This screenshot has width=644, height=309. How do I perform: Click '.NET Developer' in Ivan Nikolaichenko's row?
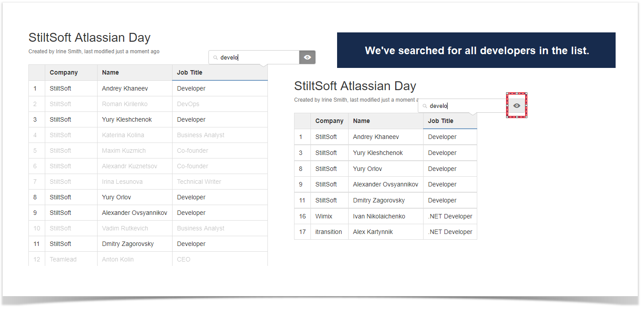450,216
